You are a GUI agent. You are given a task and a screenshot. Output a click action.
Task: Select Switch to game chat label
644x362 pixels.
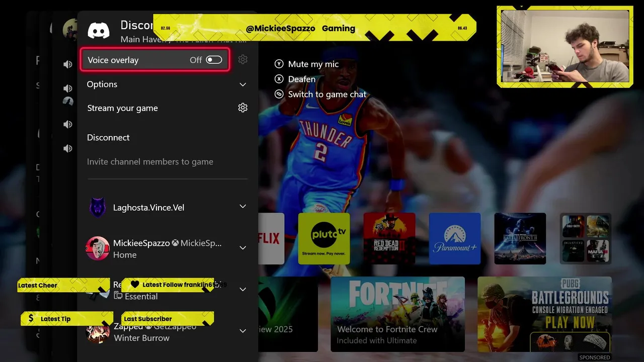tap(327, 94)
